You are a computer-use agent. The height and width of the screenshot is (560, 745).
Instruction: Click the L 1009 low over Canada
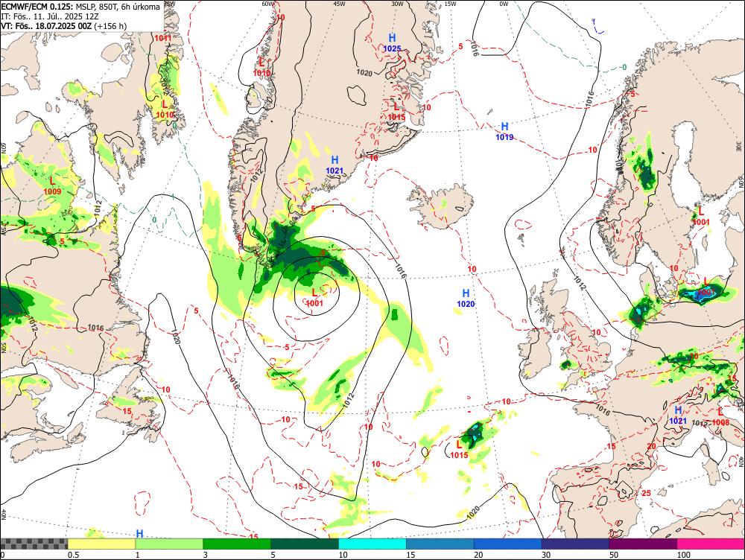pos(52,185)
